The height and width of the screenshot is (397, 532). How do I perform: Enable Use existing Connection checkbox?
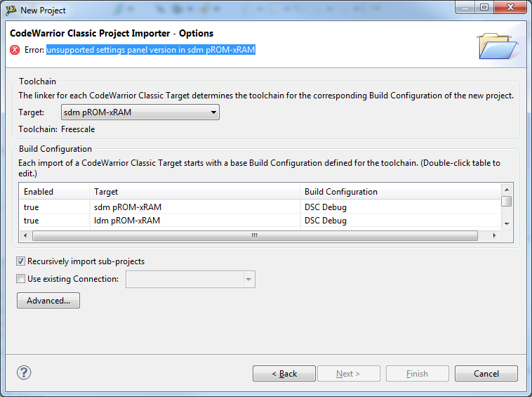point(21,279)
